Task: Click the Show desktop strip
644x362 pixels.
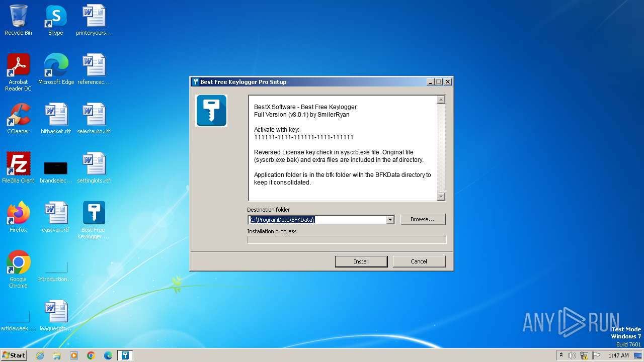Action: [x=638, y=355]
